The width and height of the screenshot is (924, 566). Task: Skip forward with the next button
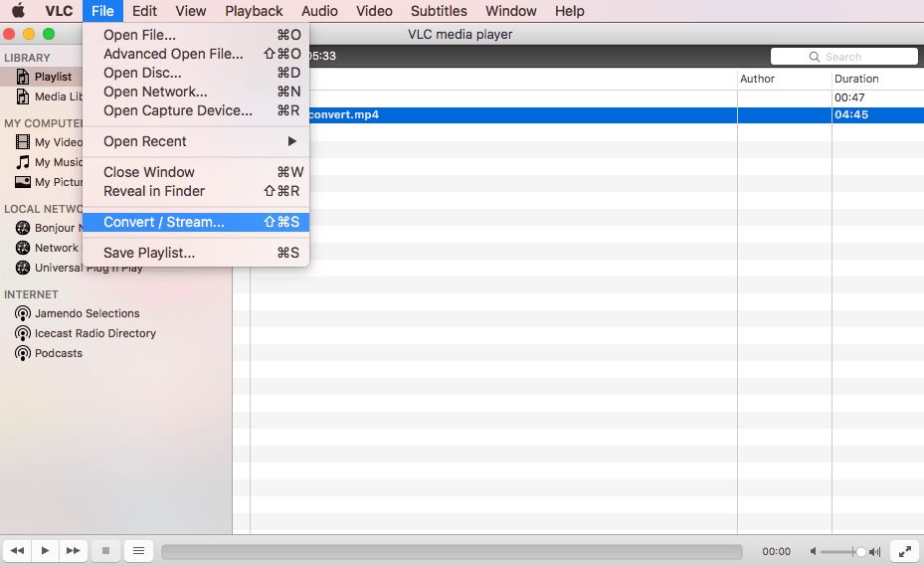[73, 550]
